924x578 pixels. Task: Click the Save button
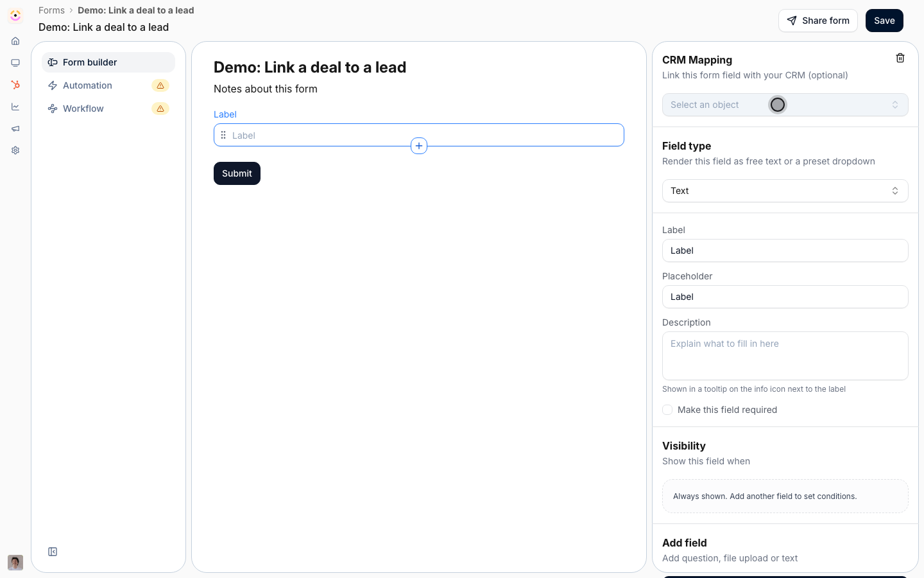click(x=884, y=21)
